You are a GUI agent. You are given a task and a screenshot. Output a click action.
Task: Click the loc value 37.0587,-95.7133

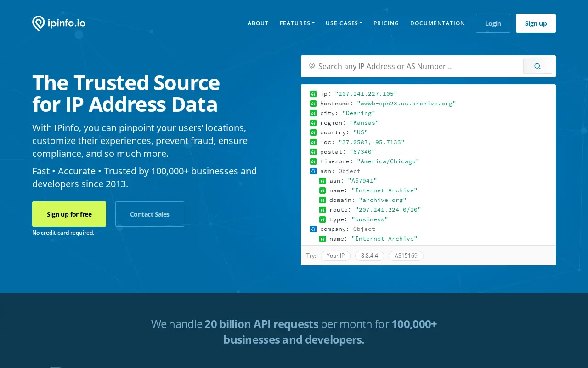click(372, 142)
